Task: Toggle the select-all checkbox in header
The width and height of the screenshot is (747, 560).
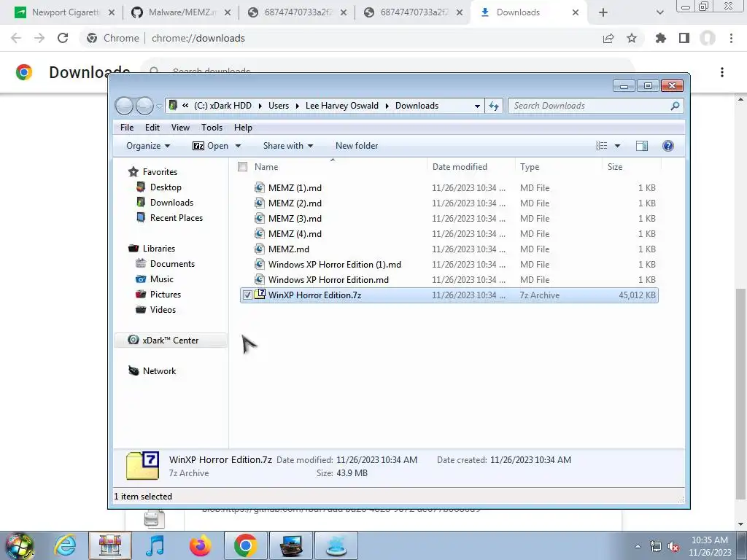Action: 242,167
